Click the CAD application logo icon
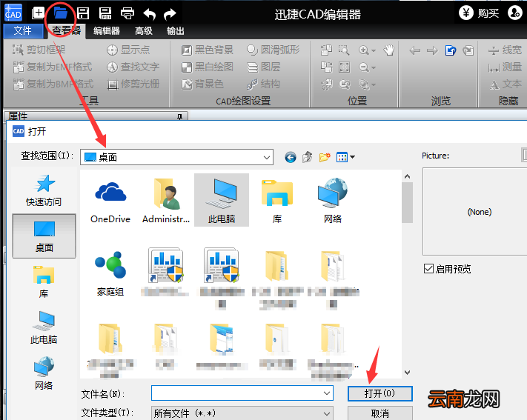The width and height of the screenshot is (527, 420). tap(13, 13)
